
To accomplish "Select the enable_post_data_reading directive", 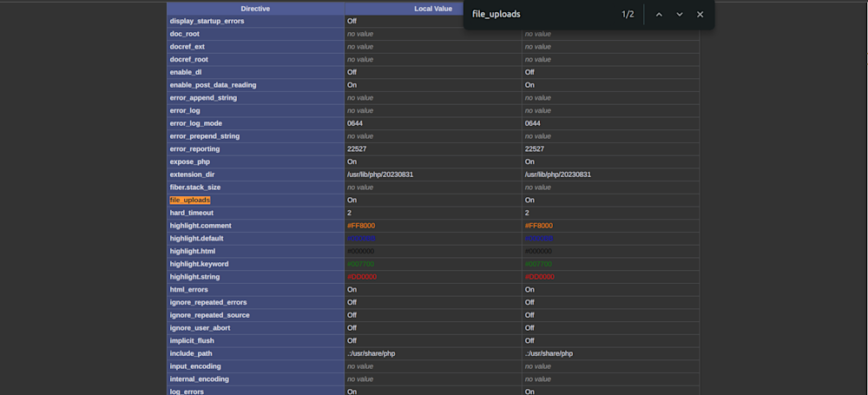I will pos(213,85).
